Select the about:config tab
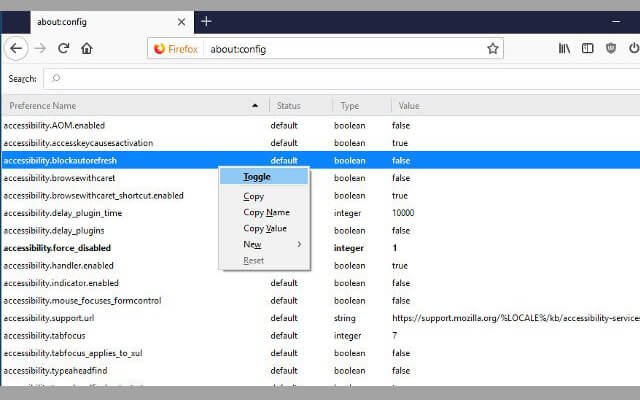 coord(112,22)
